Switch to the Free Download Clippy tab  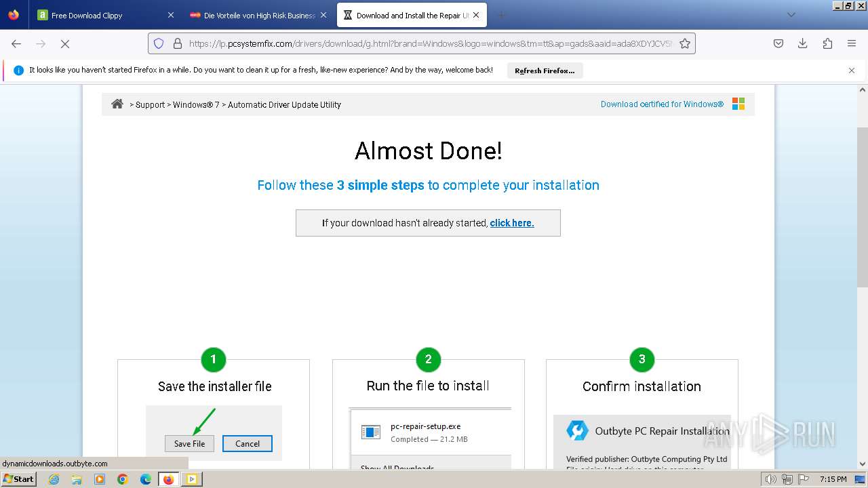(105, 15)
